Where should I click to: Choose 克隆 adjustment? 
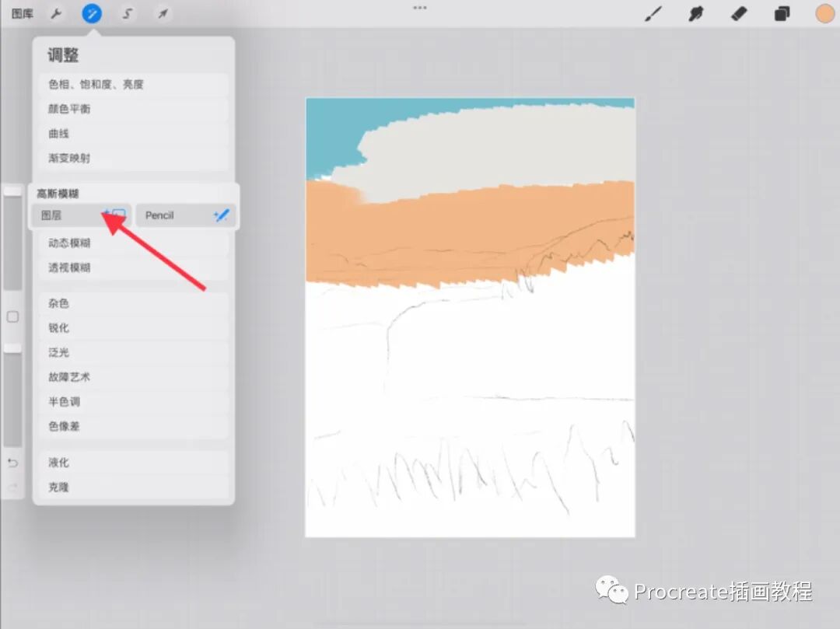click(x=134, y=487)
